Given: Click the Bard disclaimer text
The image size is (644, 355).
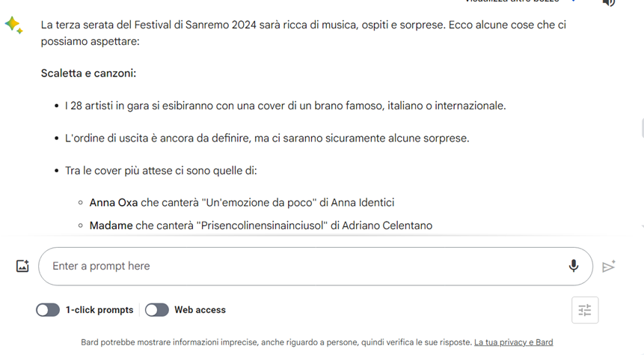Looking at the screenshot, I should point(277,342).
